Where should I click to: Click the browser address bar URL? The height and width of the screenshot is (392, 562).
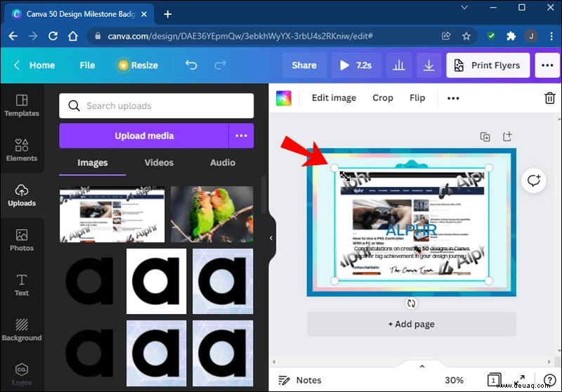click(x=240, y=36)
